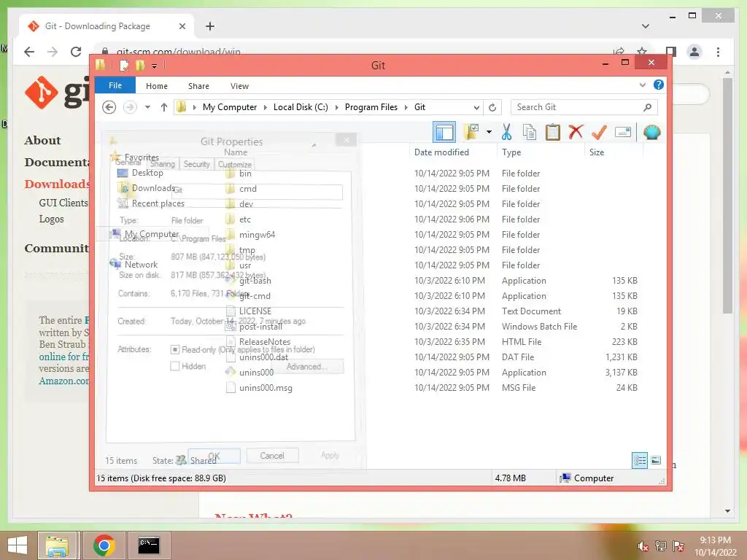Click the Search Git magnifier icon

[x=648, y=107]
